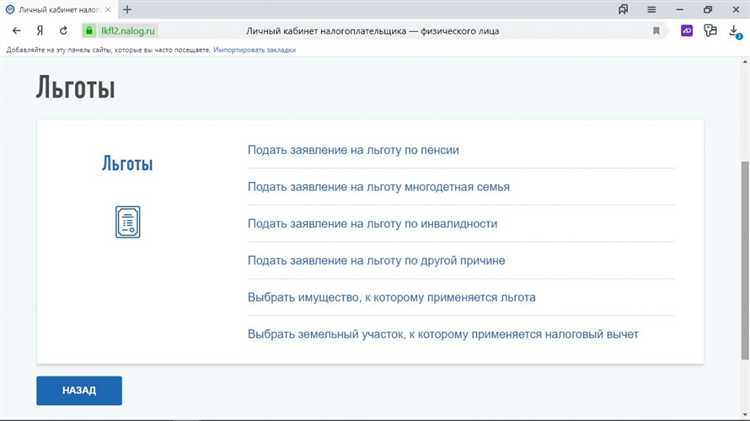Screen dimensions: 750x421
Task: Click the green padlock security icon
Action: click(89, 31)
